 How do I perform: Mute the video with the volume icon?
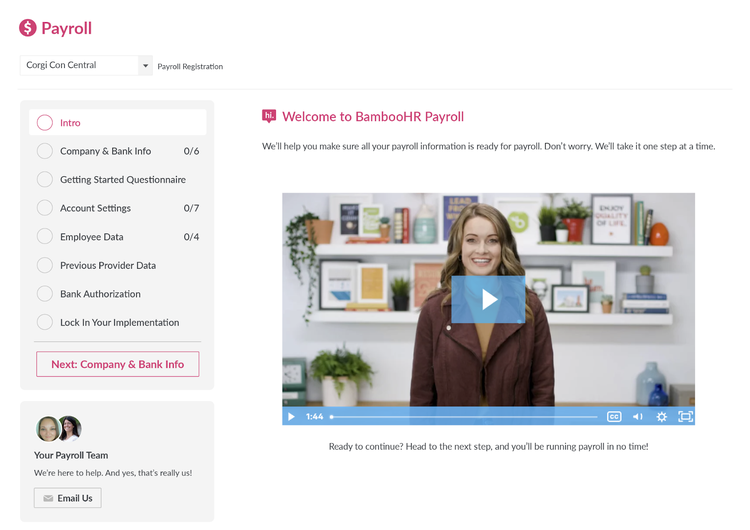click(x=638, y=416)
